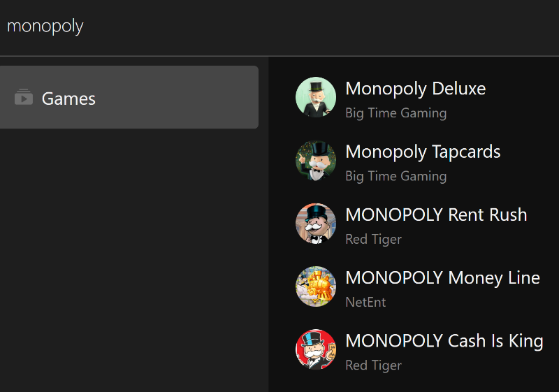Select the MONOPOLY Money Line title
Image resolution: width=559 pixels, height=392 pixels.
[442, 277]
